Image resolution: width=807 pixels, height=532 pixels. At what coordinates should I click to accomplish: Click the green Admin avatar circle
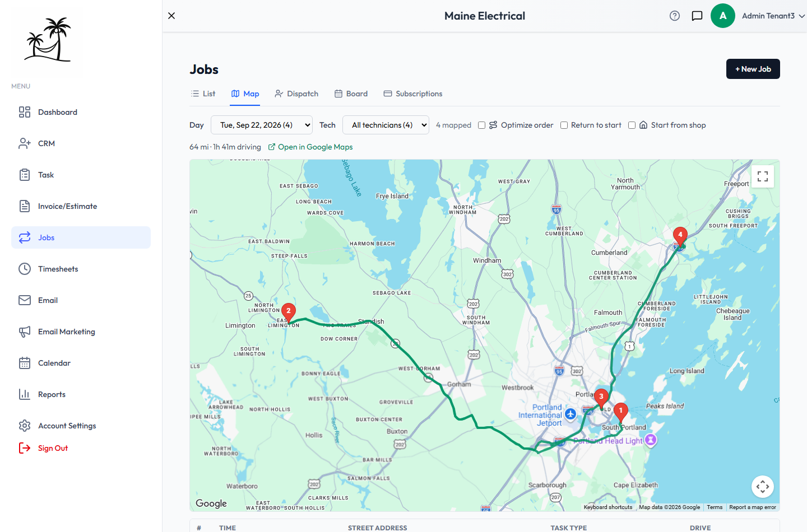pyautogui.click(x=723, y=16)
